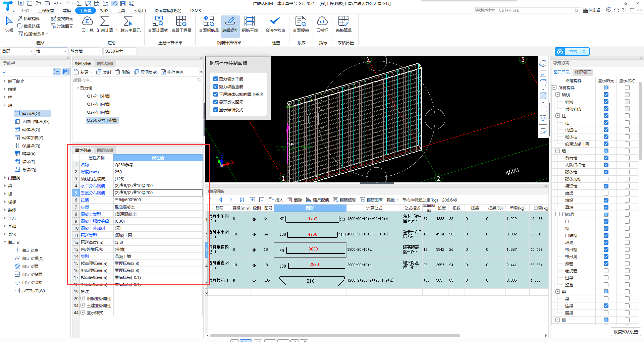Enable 暗梁 display checkbox
Viewport: 644px width, 342px height.
click(606, 193)
